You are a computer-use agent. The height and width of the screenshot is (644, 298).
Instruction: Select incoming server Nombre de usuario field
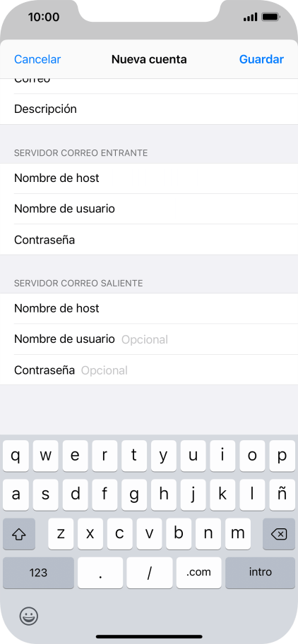149,209
